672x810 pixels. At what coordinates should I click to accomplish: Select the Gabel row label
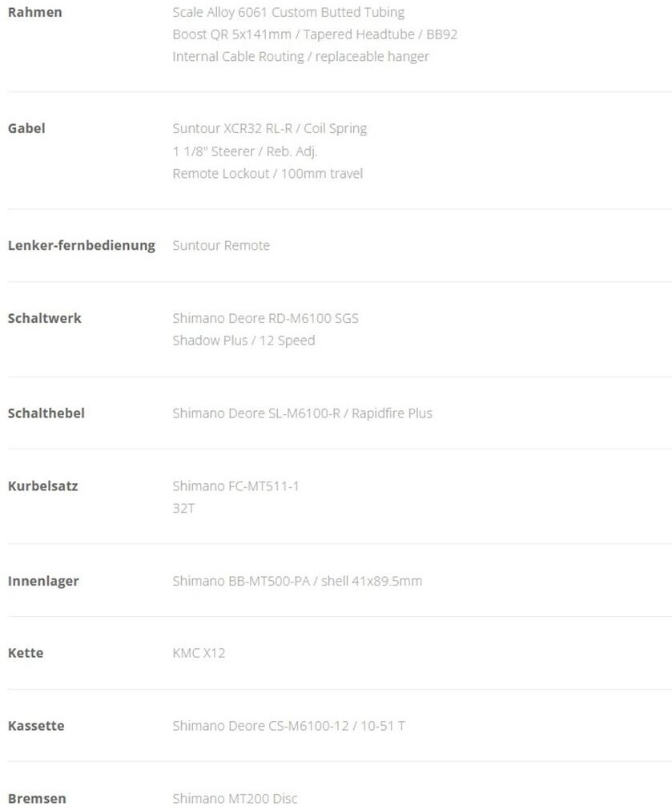26,128
